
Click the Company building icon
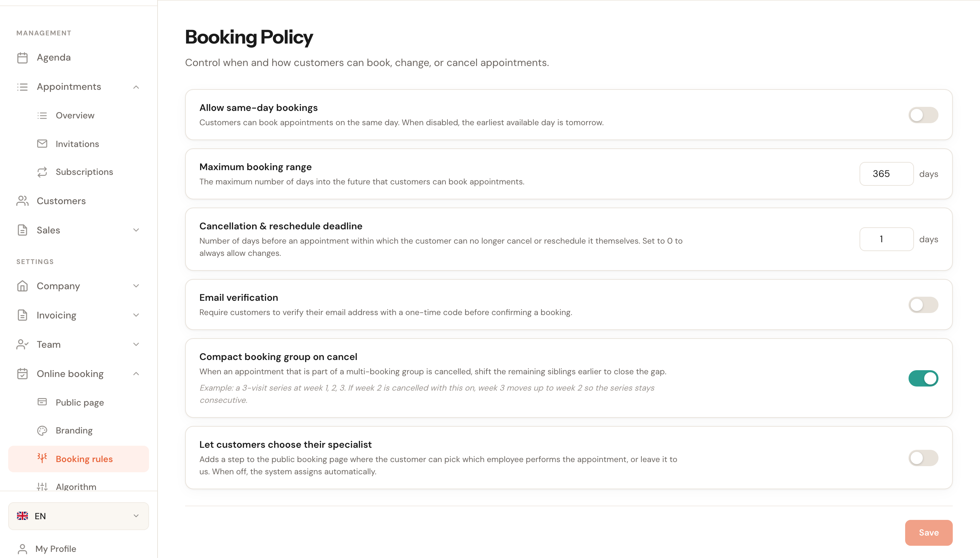coord(22,286)
